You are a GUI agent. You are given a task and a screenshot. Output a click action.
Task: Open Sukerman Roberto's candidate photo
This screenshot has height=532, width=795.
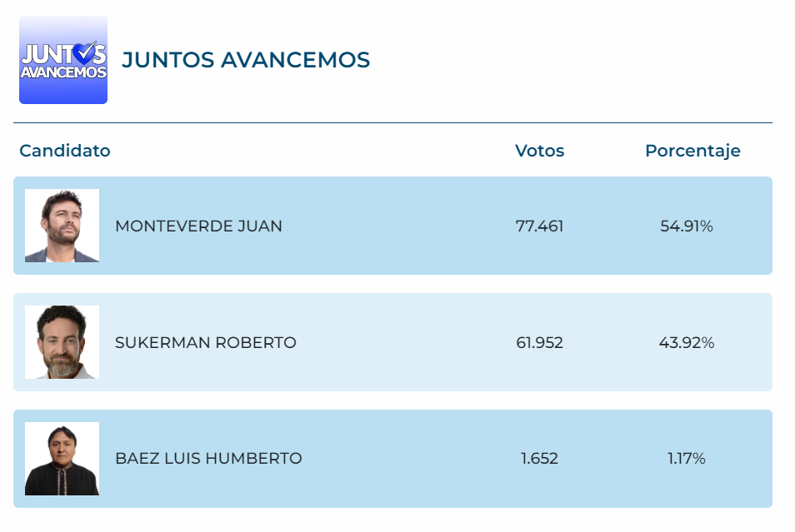[x=62, y=342]
